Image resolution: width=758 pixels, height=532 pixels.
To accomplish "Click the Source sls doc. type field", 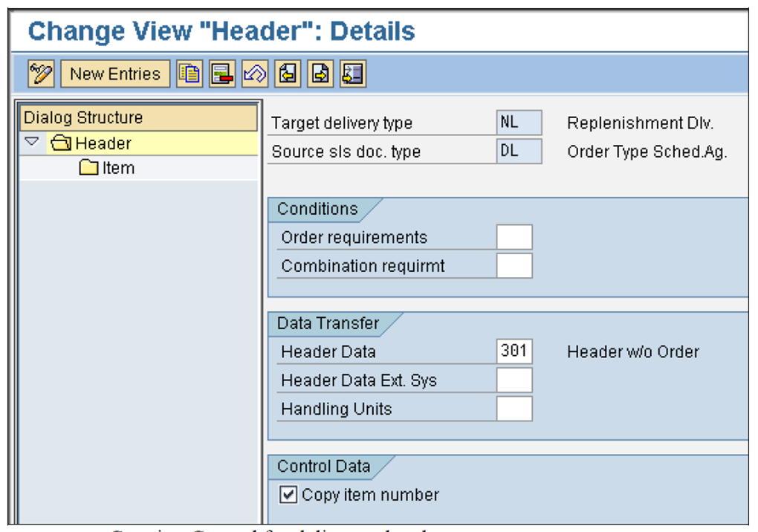I will tap(519, 151).
